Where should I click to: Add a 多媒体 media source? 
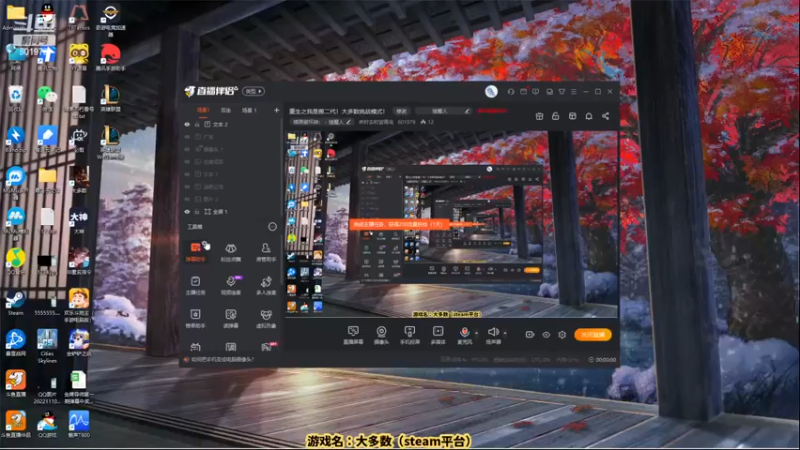tap(438, 335)
